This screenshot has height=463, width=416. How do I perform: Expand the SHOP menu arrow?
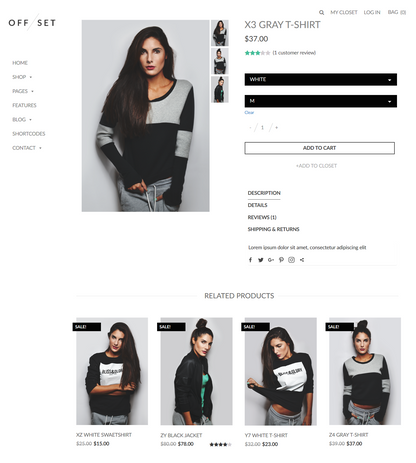[31, 77]
